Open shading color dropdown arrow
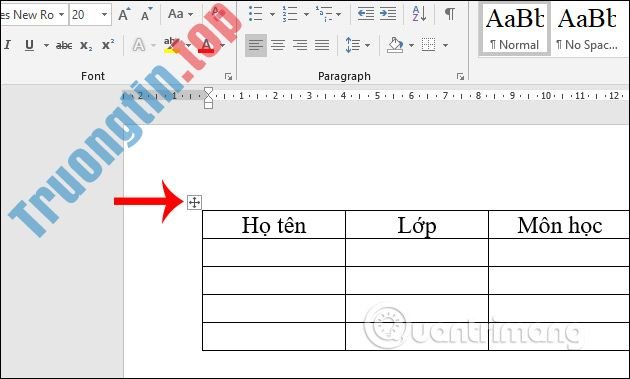Viewport: 630px width, 379px height. point(411,45)
